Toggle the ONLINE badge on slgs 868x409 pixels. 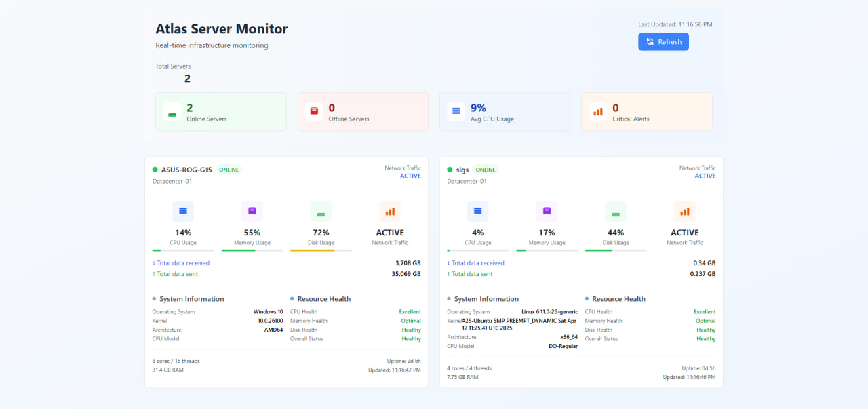point(485,170)
